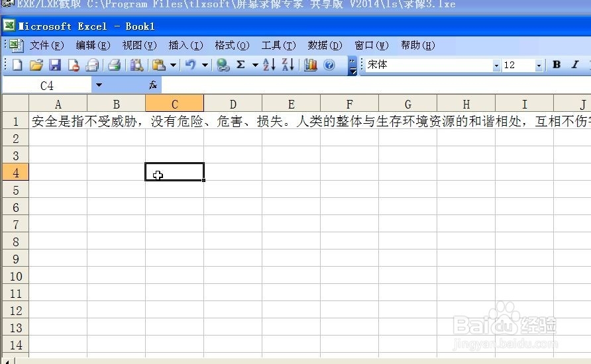Toggle Bold formatting
This screenshot has height=364, width=591.
pyautogui.click(x=557, y=65)
